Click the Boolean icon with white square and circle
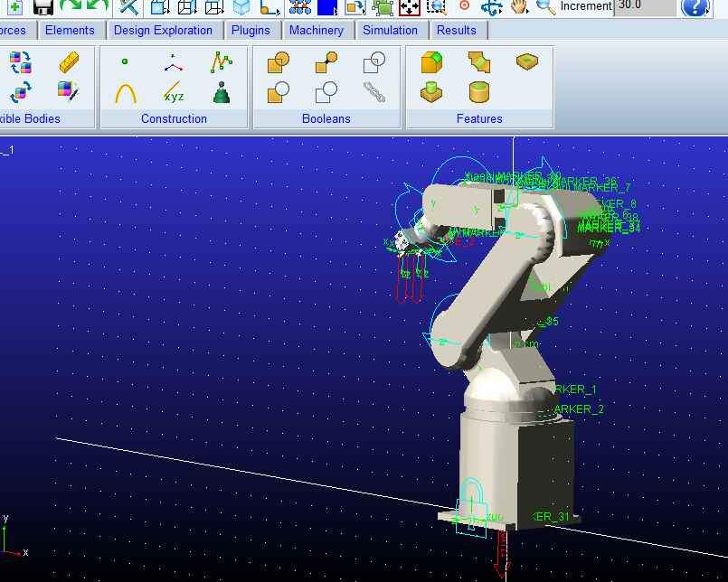The image size is (728, 582). [x=374, y=62]
